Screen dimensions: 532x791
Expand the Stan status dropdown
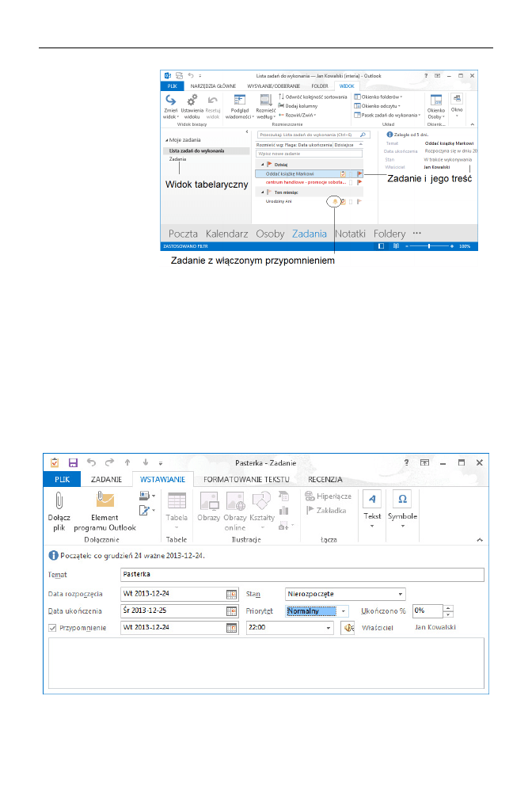pos(401,593)
